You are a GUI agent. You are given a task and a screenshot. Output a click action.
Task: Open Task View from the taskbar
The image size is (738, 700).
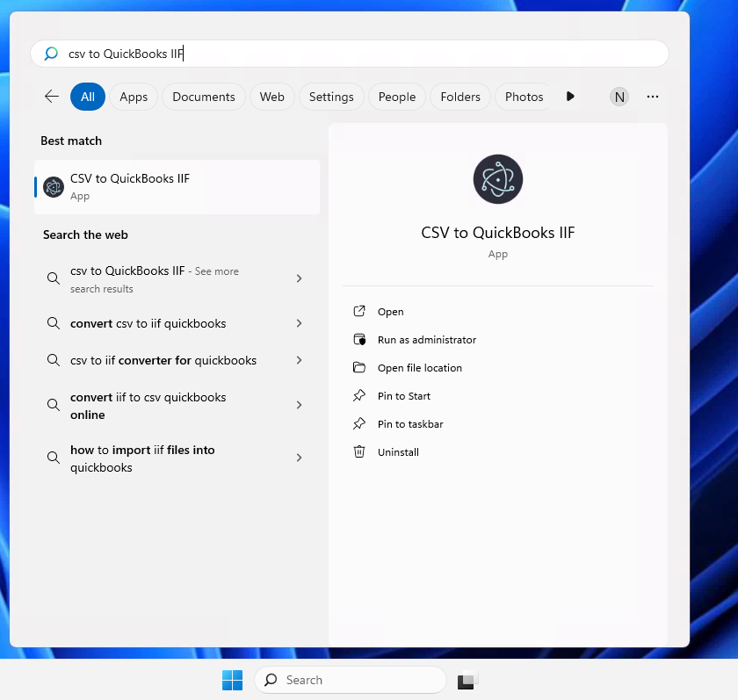click(x=467, y=680)
